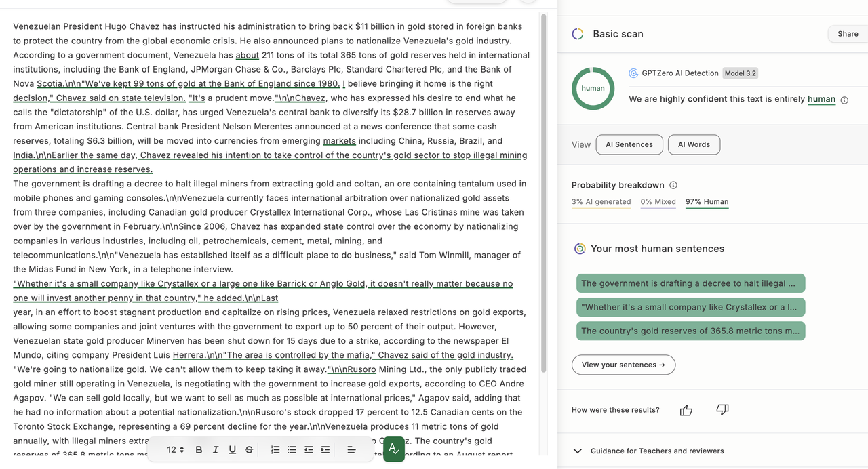The image size is (868, 469).
Task: Apply underline formatting to text
Action: (x=233, y=449)
